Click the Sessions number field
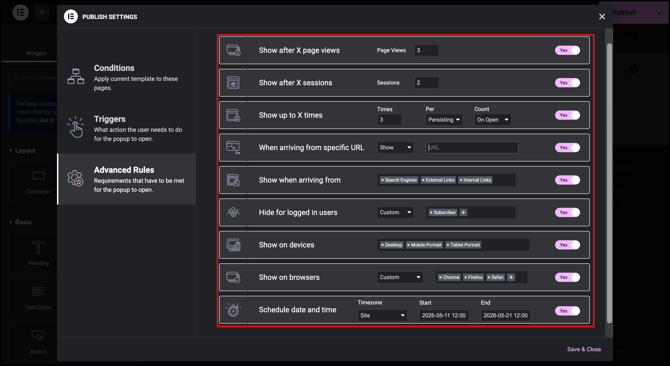This screenshot has height=366, width=670. coord(426,83)
